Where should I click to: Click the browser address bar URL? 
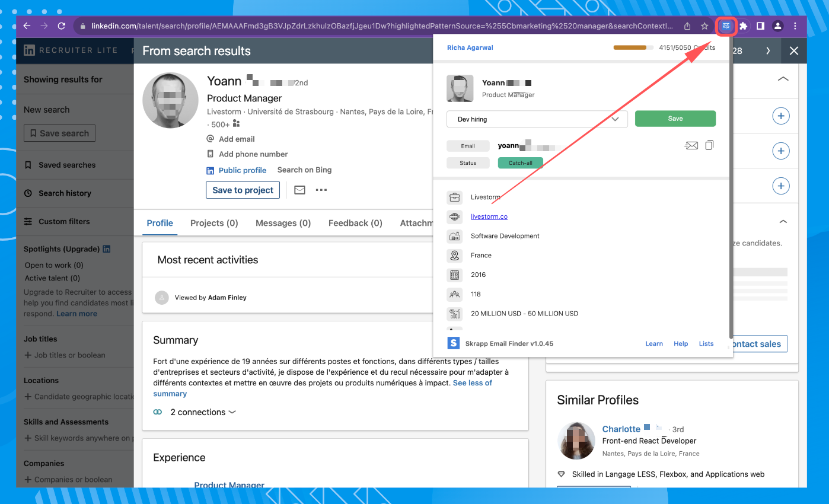pyautogui.click(x=382, y=26)
